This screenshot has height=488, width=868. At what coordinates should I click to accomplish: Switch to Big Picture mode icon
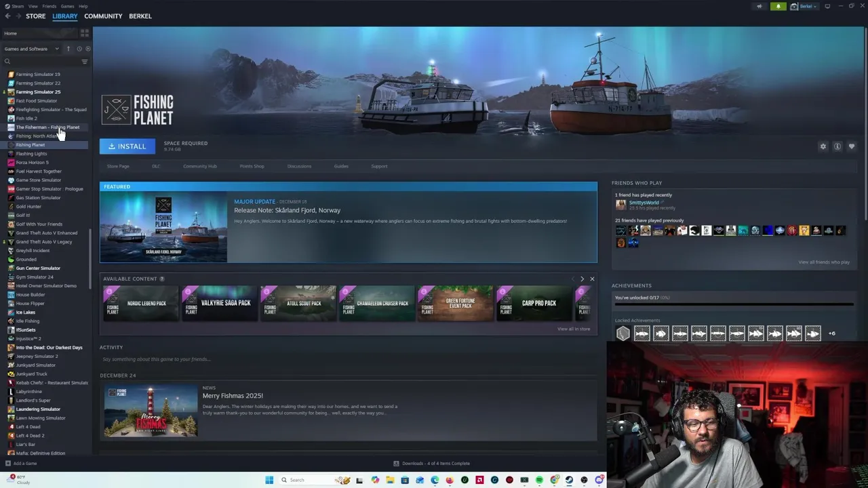coord(827,6)
